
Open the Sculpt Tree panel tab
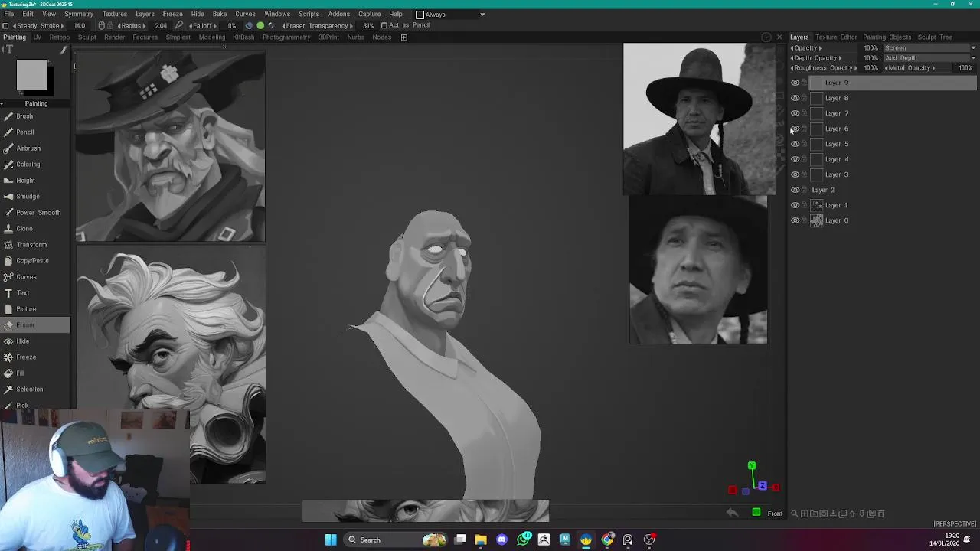935,37
